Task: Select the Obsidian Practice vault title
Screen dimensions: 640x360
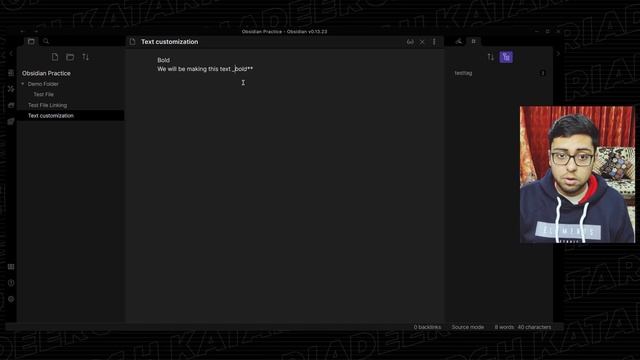Action: 46,73
